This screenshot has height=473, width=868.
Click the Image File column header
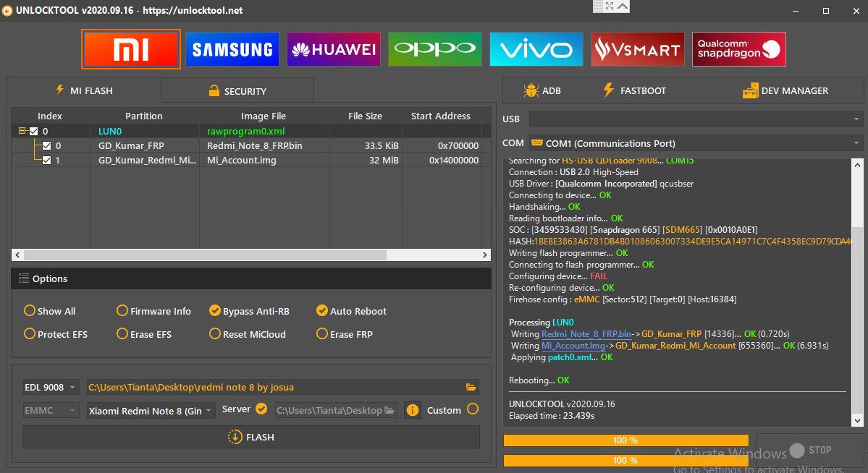(x=264, y=116)
